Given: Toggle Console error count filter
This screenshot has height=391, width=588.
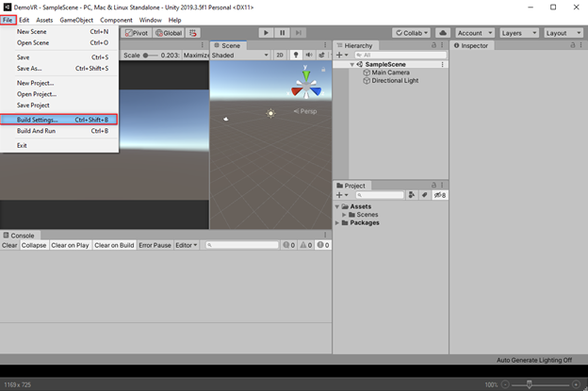Looking at the screenshot, I should (x=323, y=245).
